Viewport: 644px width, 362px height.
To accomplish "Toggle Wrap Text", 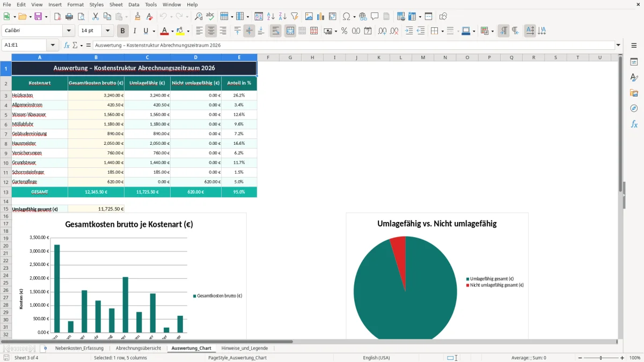I will 275,31.
